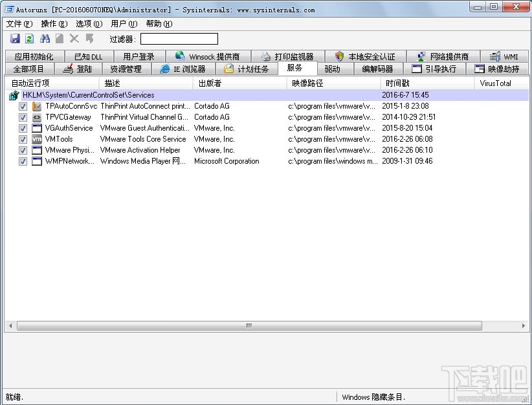Select the 网络提供商 tab
Screen dimensions: 532x405
click(x=443, y=56)
